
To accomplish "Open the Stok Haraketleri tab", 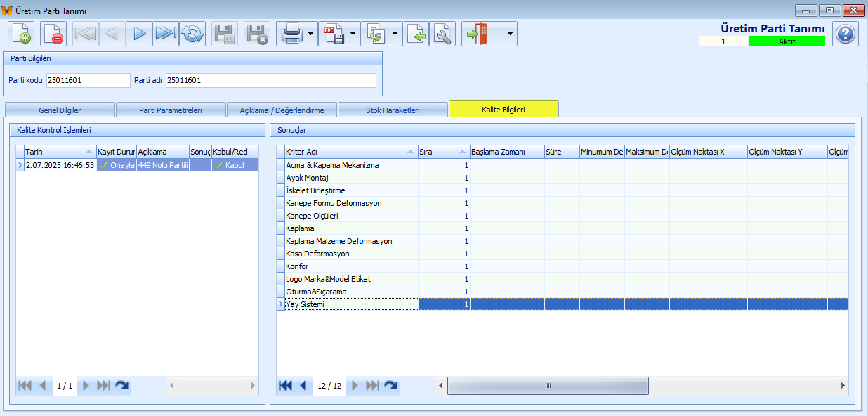I will pyautogui.click(x=393, y=110).
